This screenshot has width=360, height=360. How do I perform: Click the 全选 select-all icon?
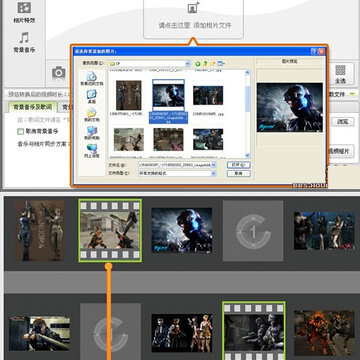(340, 74)
